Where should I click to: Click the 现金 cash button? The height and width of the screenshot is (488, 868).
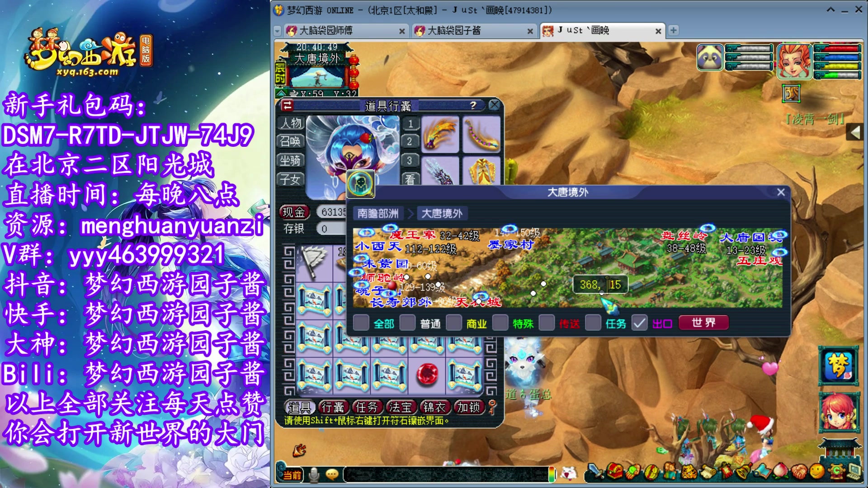[294, 212]
